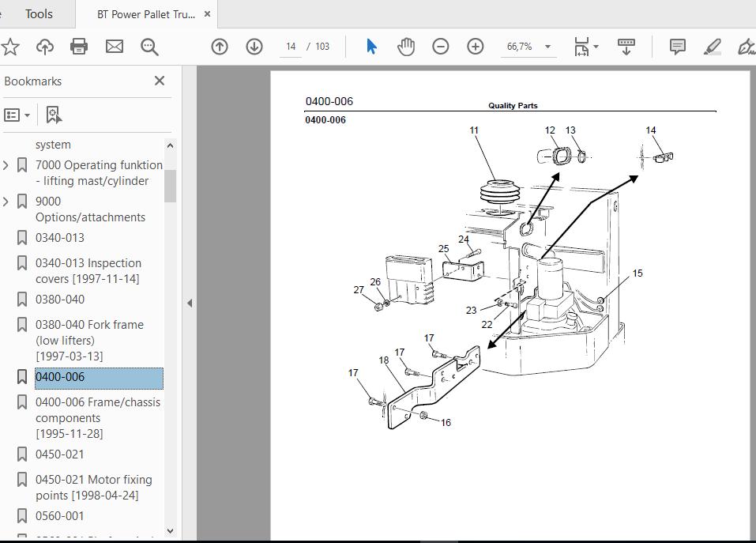Open the bookmarks options list dropdown
The width and height of the screenshot is (756, 543).
pos(17,115)
